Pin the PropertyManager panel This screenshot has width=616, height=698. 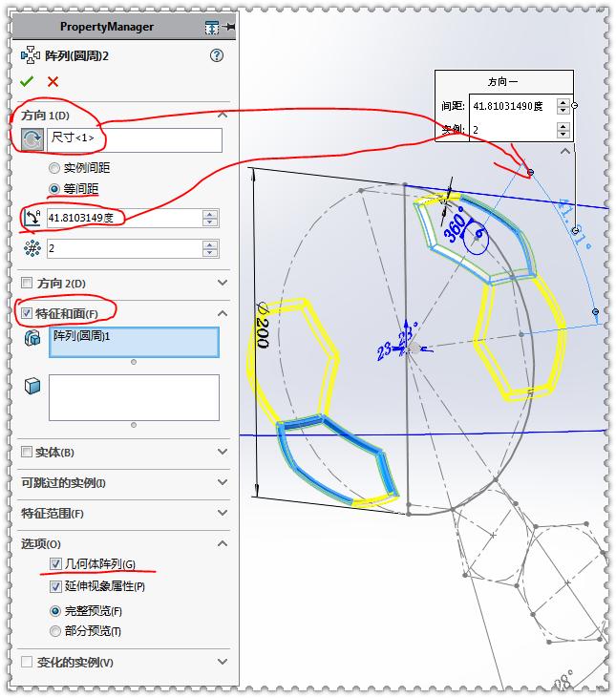coord(229,27)
